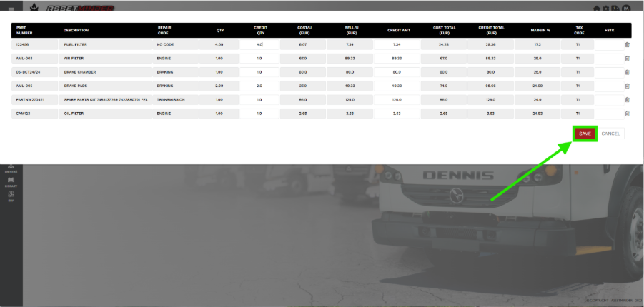Select part number AML-005
644x307 pixels.
point(35,86)
